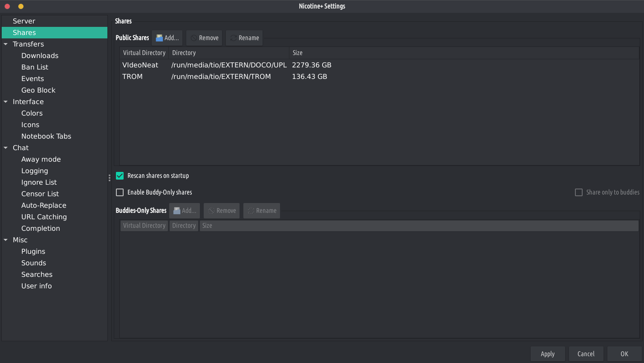Screen dimensions: 644x363
Task: Click the Add folder icon for Public Shares
Action: click(x=159, y=38)
